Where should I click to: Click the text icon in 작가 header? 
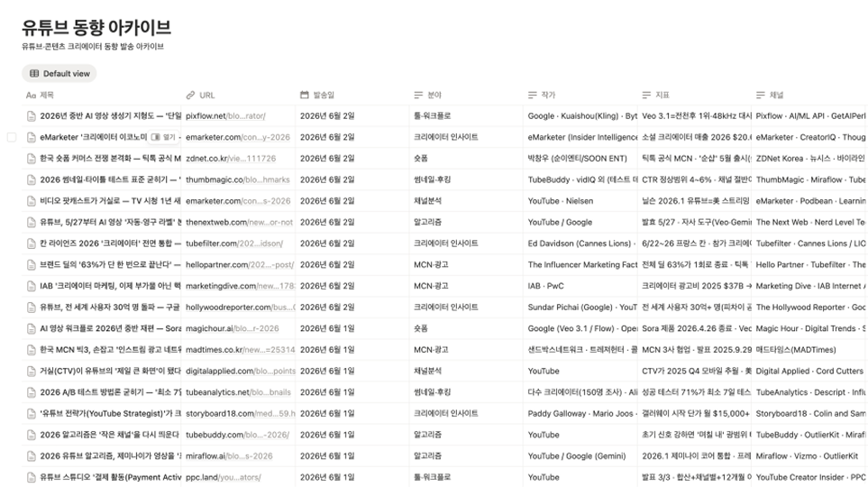click(x=533, y=96)
